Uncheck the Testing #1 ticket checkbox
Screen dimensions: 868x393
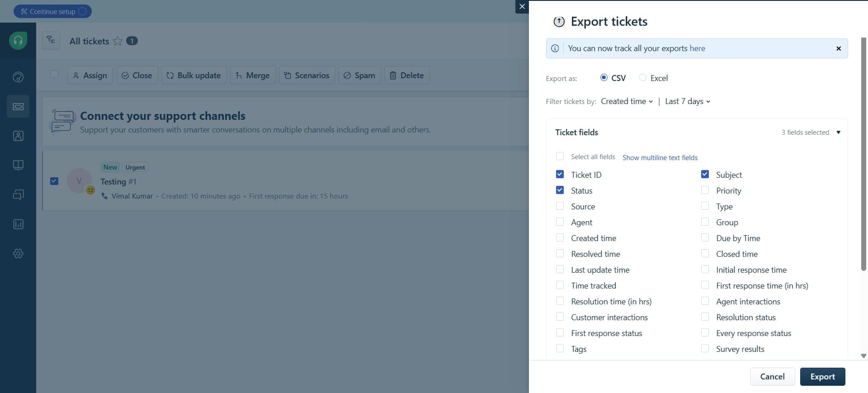click(x=54, y=181)
